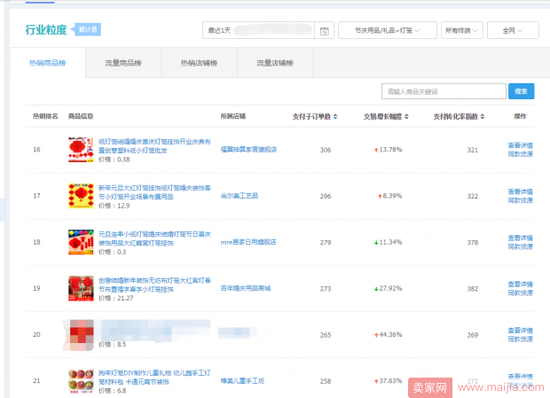Open rank 18 product title 元旦连串小纸灯笼
The image size is (550, 398).
pyautogui.click(x=154, y=238)
